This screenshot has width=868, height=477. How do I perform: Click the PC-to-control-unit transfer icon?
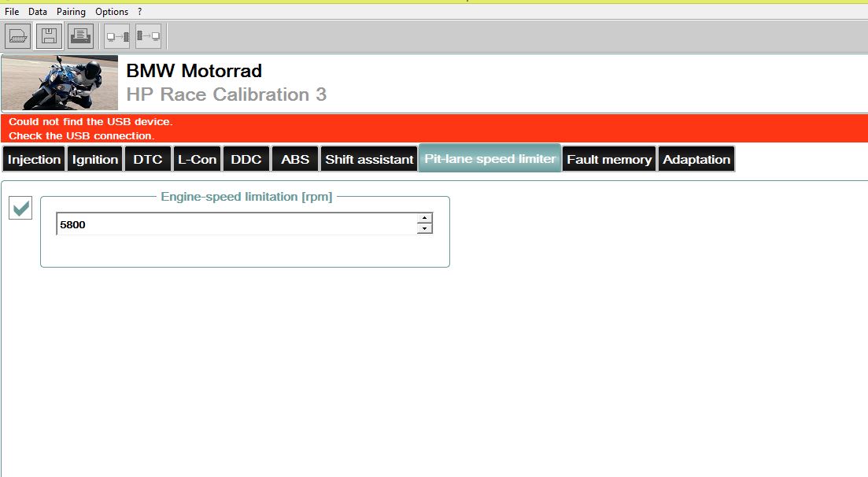coord(117,36)
